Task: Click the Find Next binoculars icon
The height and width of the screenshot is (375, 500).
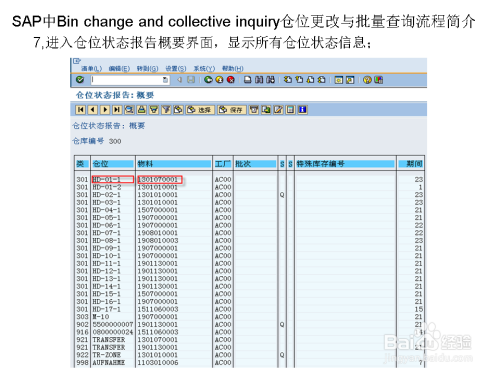Action: [x=270, y=80]
